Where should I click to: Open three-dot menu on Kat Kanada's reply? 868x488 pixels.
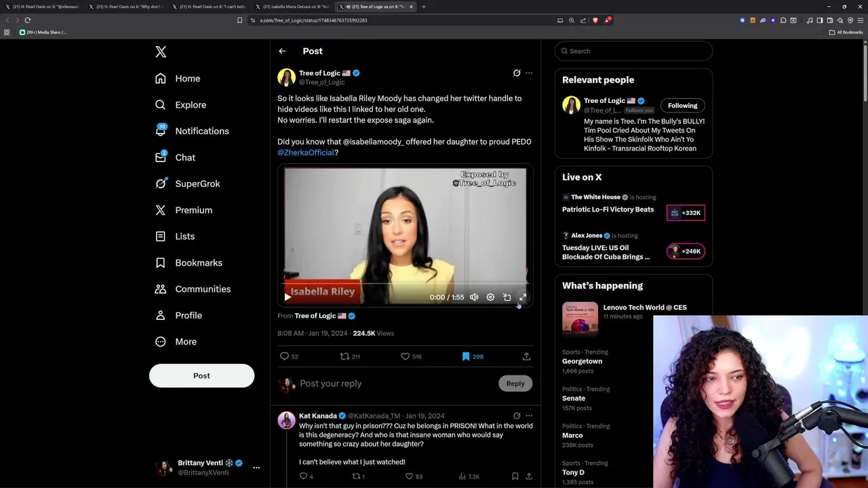click(529, 416)
